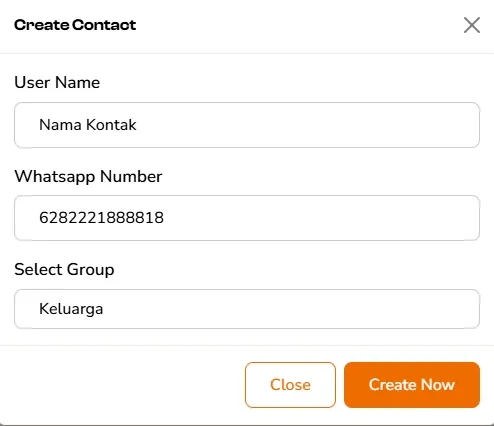Image resolution: width=494 pixels, height=426 pixels.
Task: Click the word Keluarga in group field
Action: [x=71, y=309]
